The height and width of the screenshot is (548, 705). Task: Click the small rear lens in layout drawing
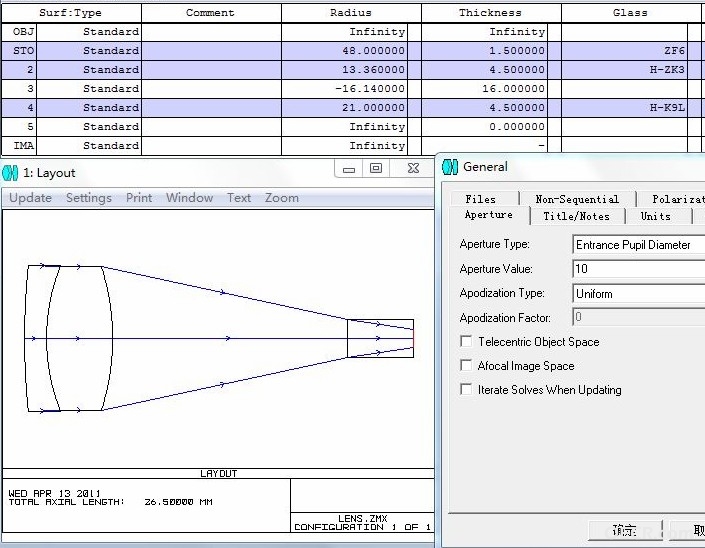tap(380, 338)
